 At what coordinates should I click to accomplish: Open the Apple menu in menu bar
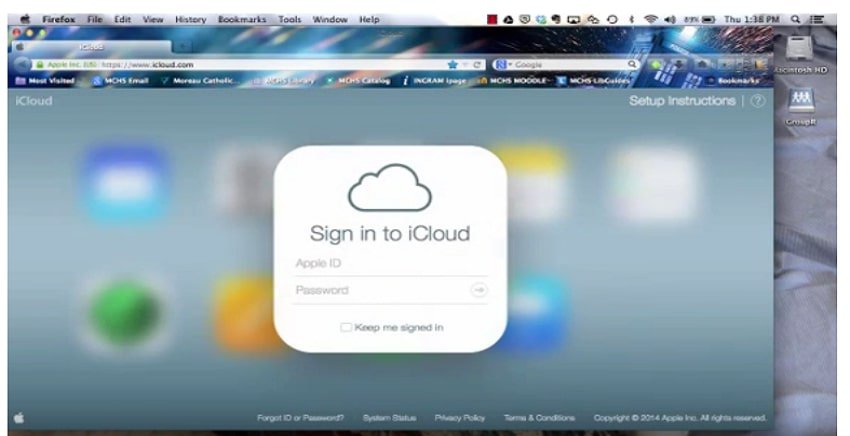[x=25, y=20]
